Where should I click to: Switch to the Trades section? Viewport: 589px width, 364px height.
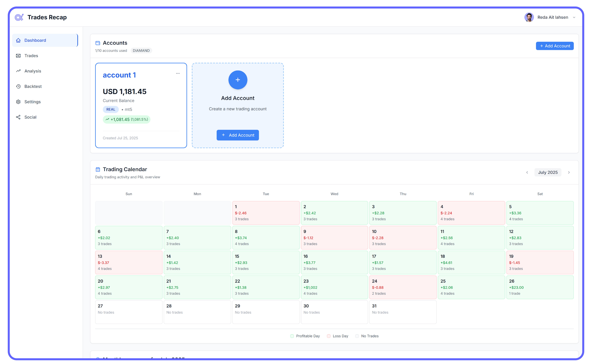click(x=31, y=56)
